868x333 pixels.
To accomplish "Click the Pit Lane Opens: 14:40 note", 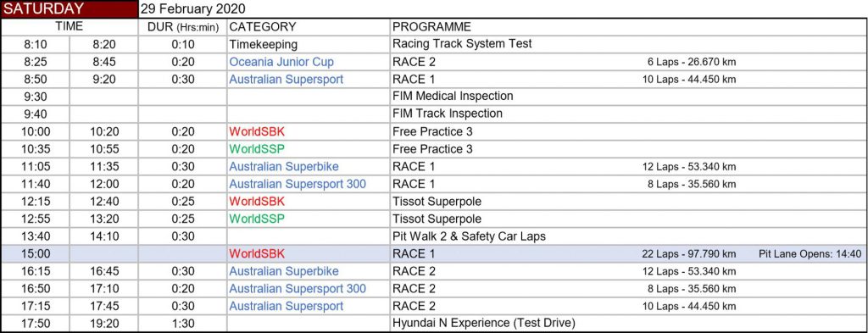I will click(810, 254).
